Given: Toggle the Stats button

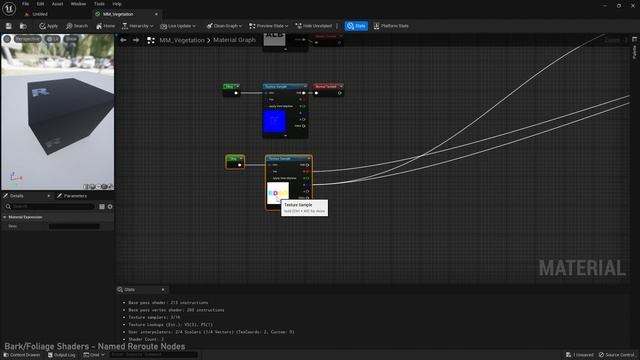Looking at the screenshot, I should (356, 26).
